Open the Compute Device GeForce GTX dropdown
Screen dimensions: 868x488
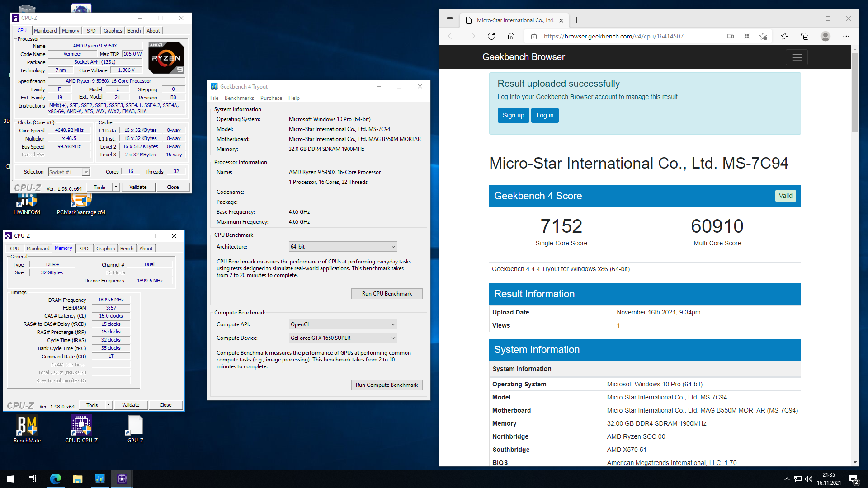pyautogui.click(x=343, y=338)
